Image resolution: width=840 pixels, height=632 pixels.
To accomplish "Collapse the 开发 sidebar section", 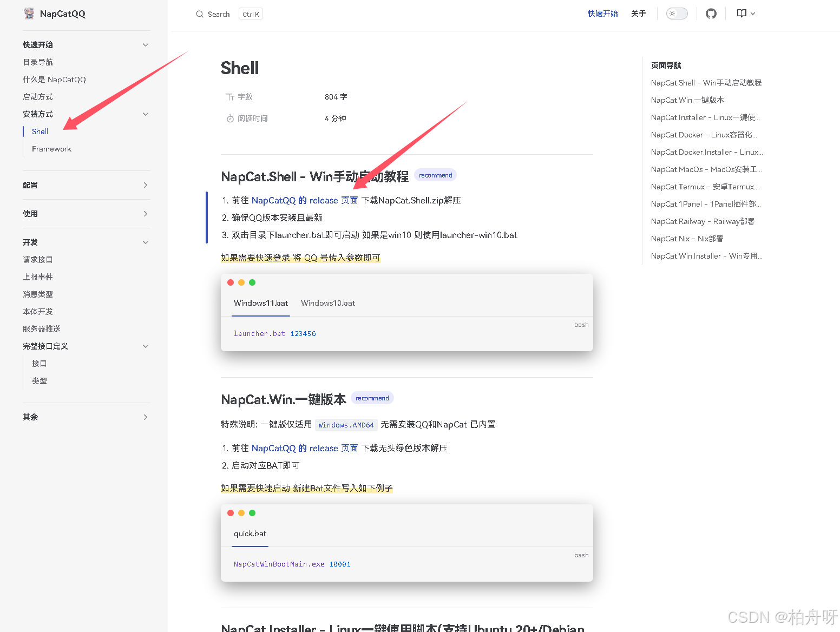I will 146,242.
